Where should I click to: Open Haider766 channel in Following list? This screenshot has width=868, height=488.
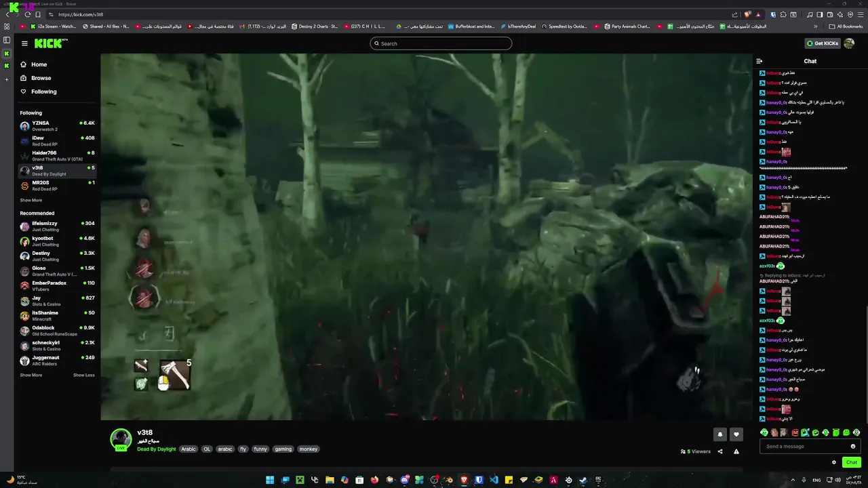[x=57, y=156]
